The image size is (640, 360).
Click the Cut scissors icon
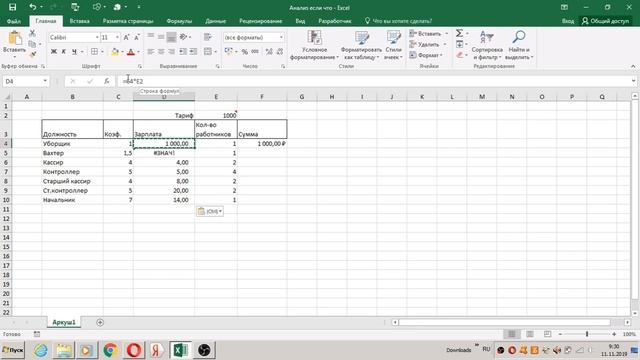(32, 34)
